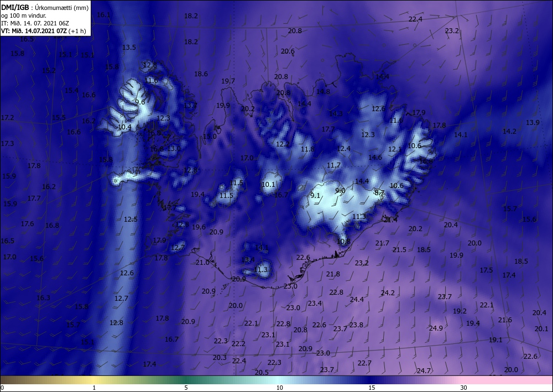The height and width of the screenshot is (392, 553).
Task: Click the map value 9.1 on the glacier
Action: pos(315,195)
